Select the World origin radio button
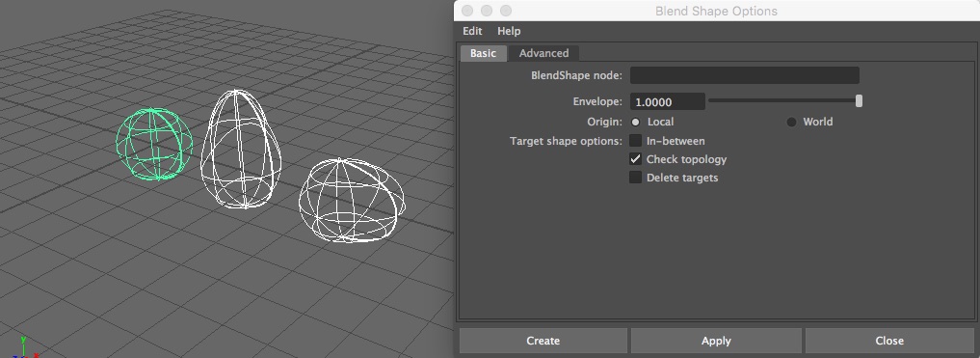 [791, 122]
